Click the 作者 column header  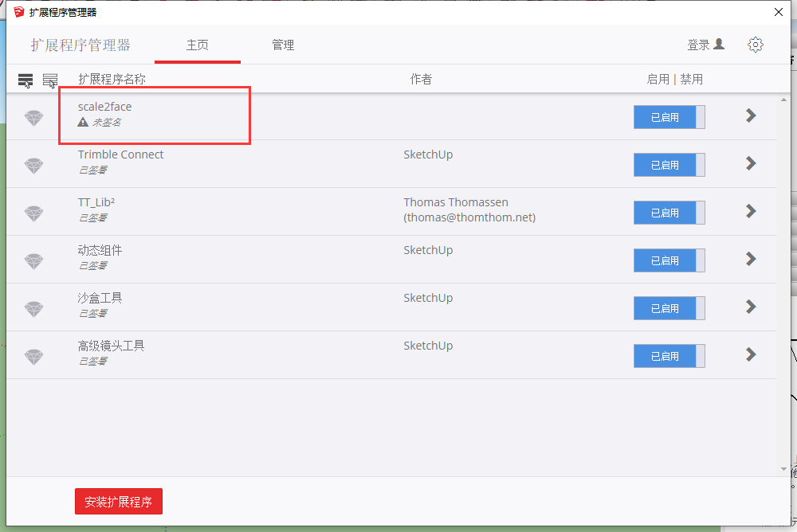pyautogui.click(x=421, y=80)
